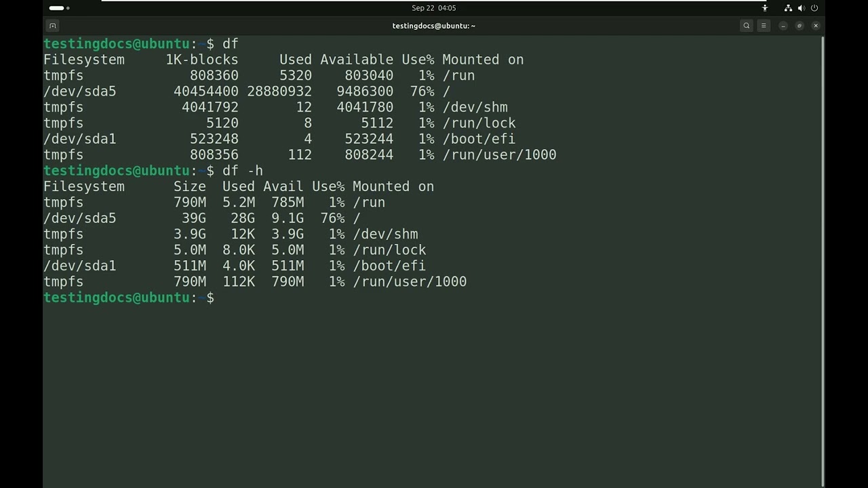Click the '785M' available value
The image size is (868, 488).
tap(288, 203)
